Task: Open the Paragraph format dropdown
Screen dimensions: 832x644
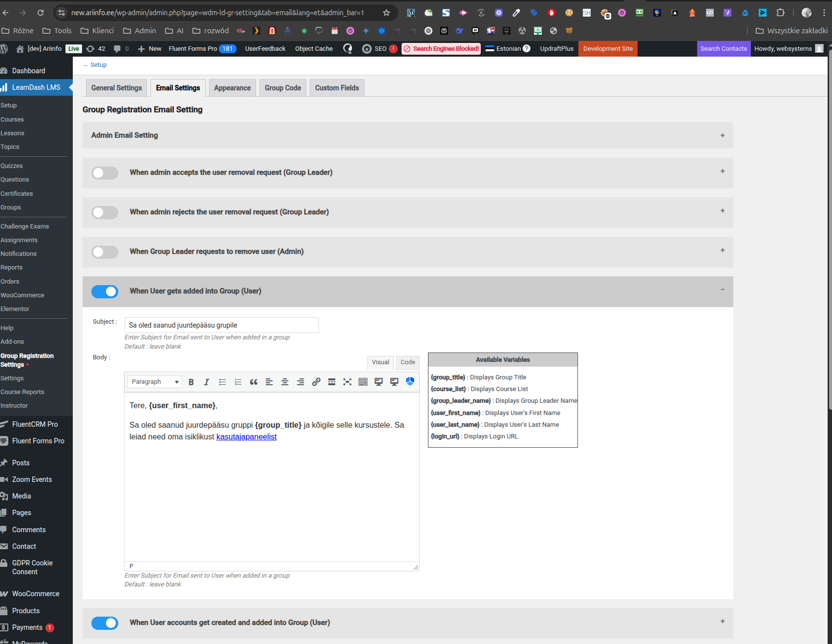Action: pyautogui.click(x=154, y=382)
